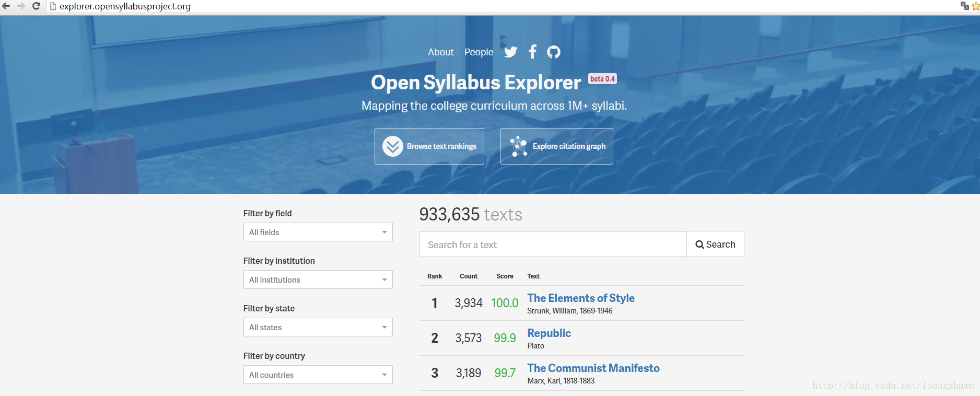Click the count value 3,934
This screenshot has width=980, height=396.
coord(469,303)
